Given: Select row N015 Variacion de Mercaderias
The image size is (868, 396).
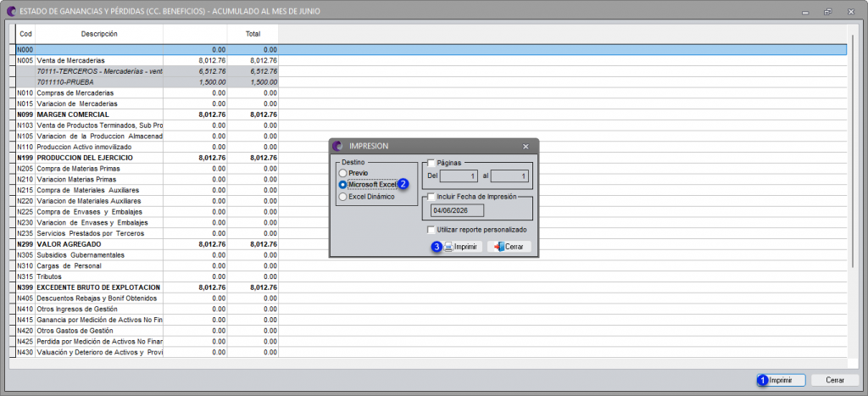Looking at the screenshot, I should click(147, 103).
